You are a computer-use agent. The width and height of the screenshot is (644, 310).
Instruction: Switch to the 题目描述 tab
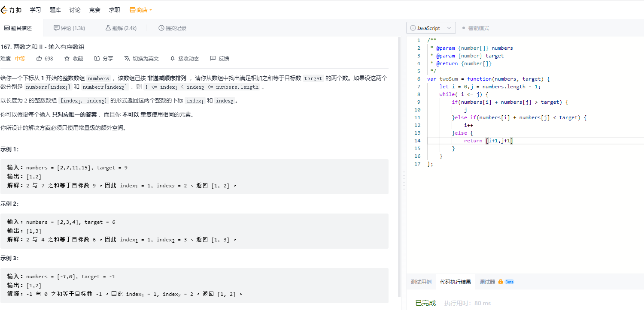[18, 28]
